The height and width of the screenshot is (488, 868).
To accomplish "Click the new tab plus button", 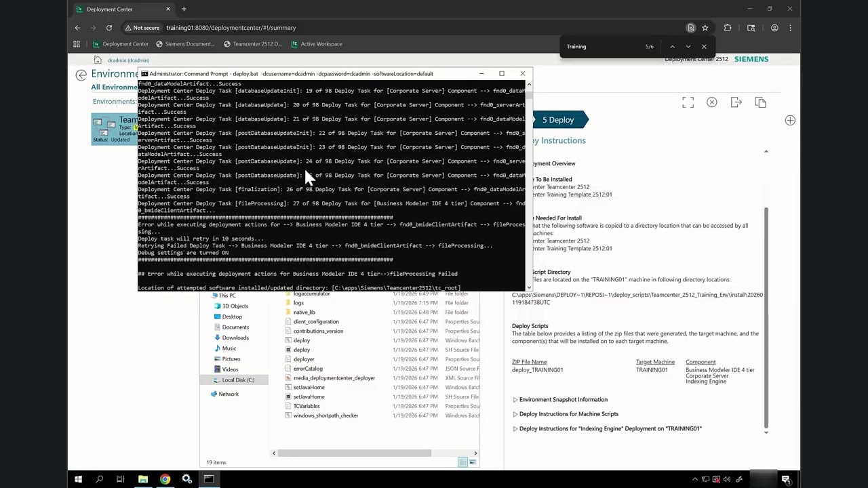I will [x=184, y=9].
